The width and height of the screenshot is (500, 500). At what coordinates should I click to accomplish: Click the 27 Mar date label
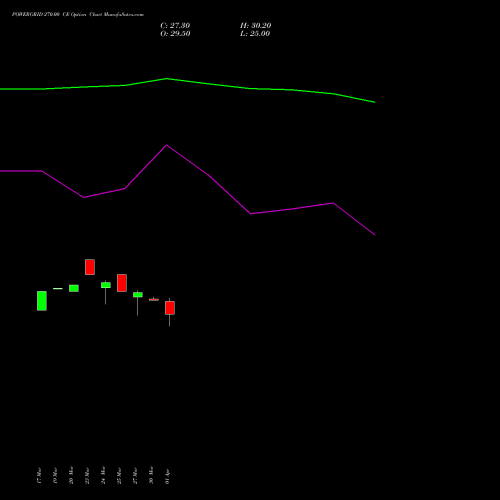click(135, 476)
